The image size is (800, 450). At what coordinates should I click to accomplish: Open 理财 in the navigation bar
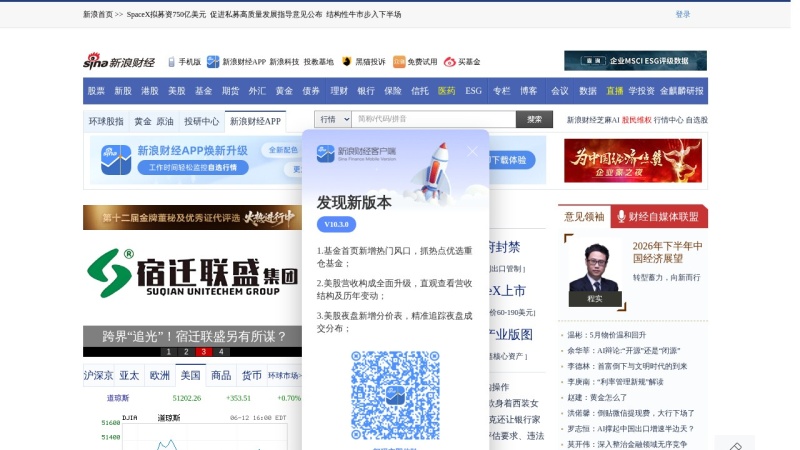(339, 91)
